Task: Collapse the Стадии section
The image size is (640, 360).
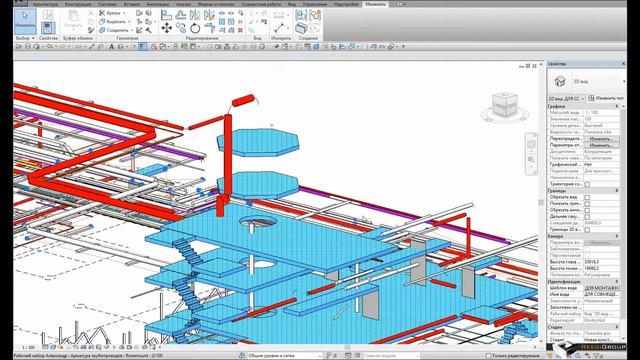Action: (x=617, y=327)
